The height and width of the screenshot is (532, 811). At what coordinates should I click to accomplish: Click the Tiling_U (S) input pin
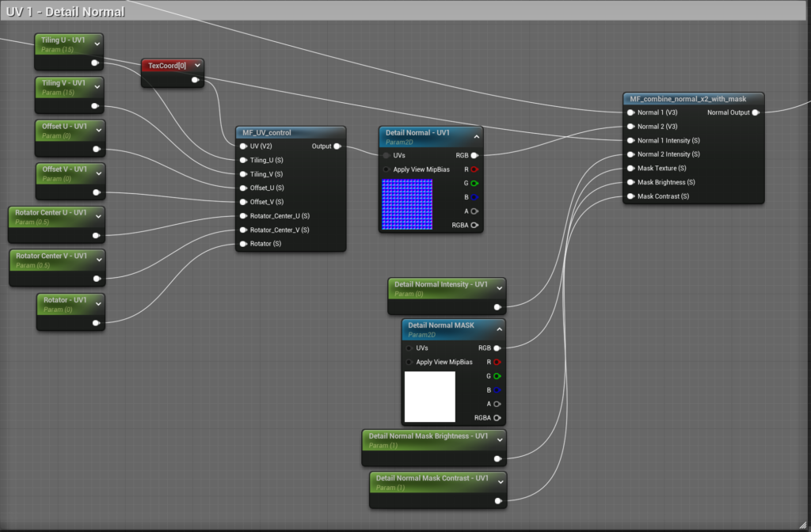[x=243, y=160]
